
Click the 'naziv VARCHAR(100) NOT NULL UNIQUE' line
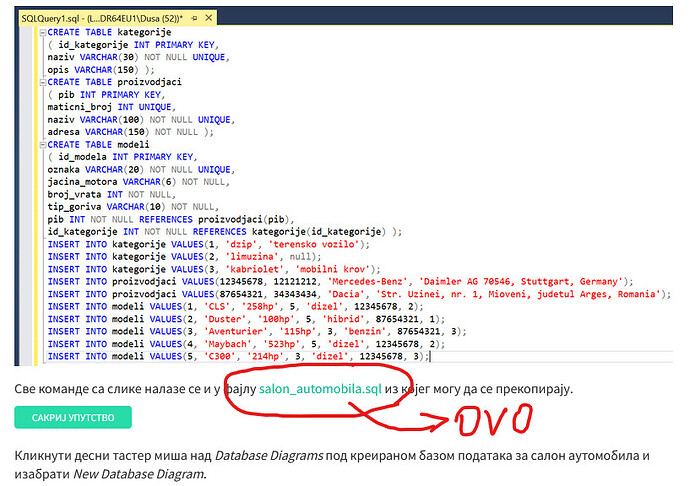(x=141, y=120)
